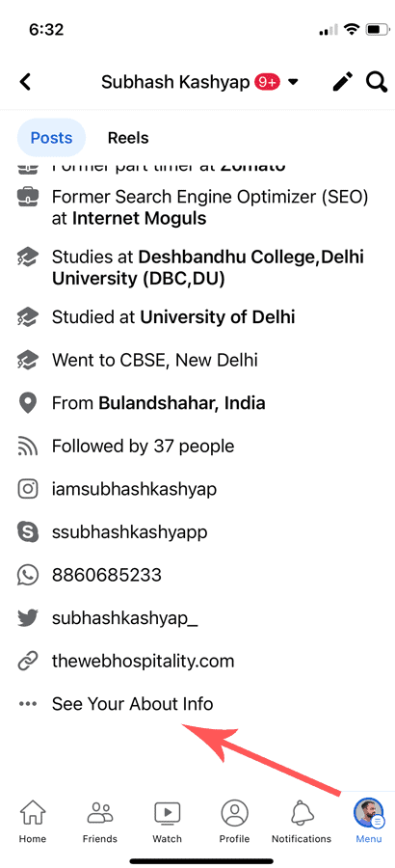Open thewebhospitality.com website link

(144, 661)
